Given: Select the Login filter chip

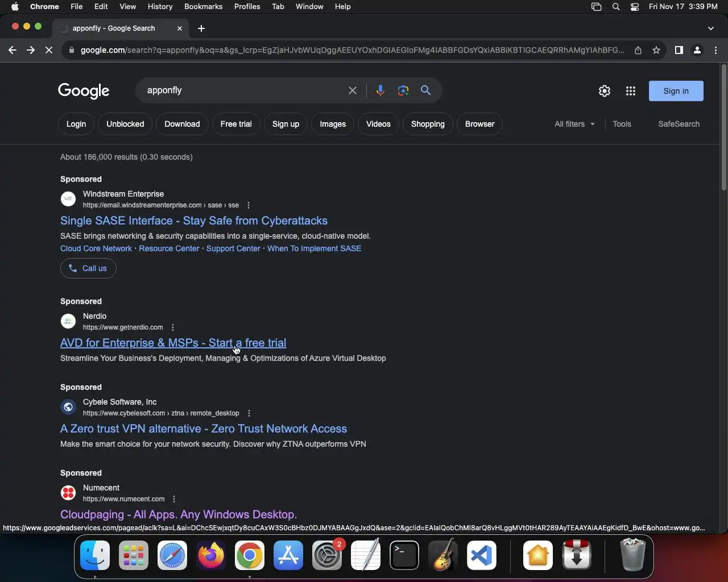Looking at the screenshot, I should 76,124.
